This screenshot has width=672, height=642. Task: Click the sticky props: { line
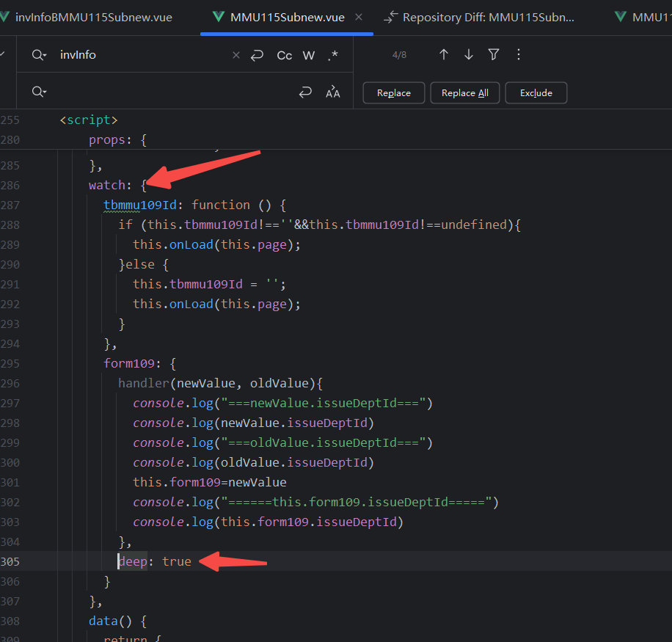[x=117, y=139]
